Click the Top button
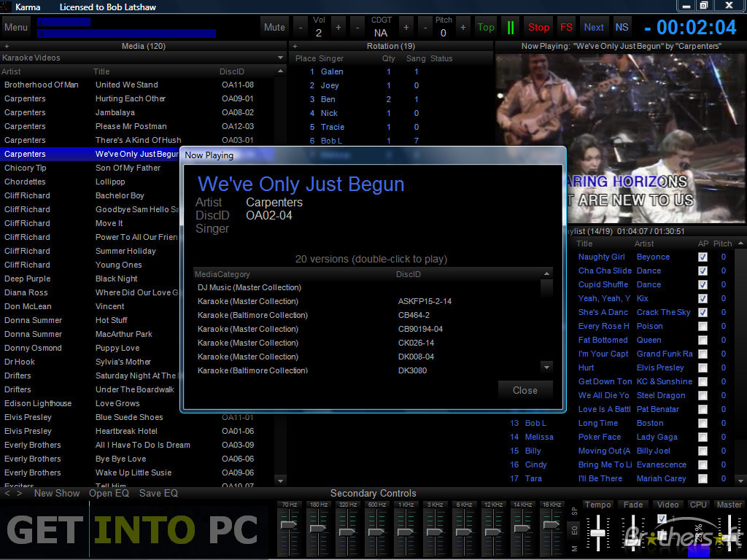The height and width of the screenshot is (560, 747). click(486, 28)
